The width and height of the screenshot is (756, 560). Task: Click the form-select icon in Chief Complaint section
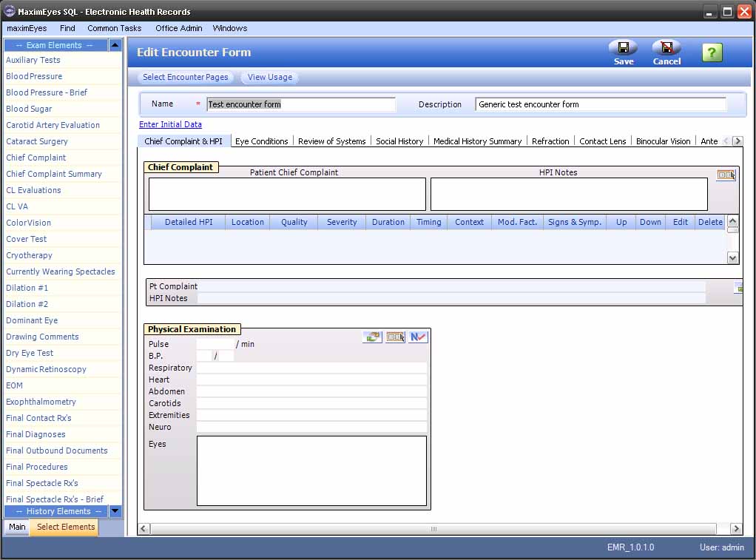(x=726, y=175)
